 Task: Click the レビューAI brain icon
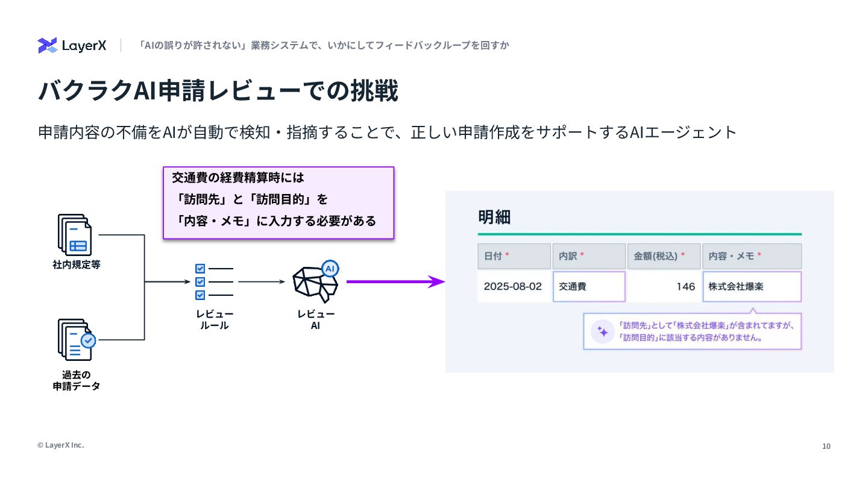pyautogui.click(x=316, y=282)
